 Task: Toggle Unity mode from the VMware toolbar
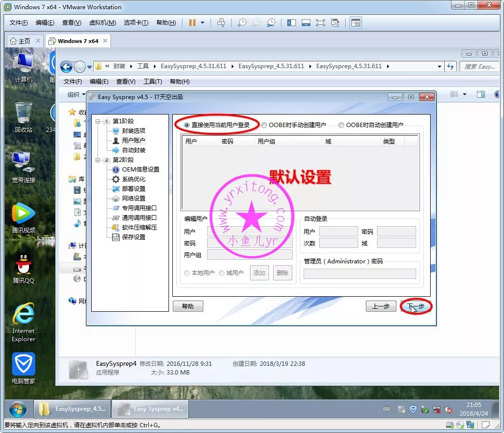tap(335, 22)
